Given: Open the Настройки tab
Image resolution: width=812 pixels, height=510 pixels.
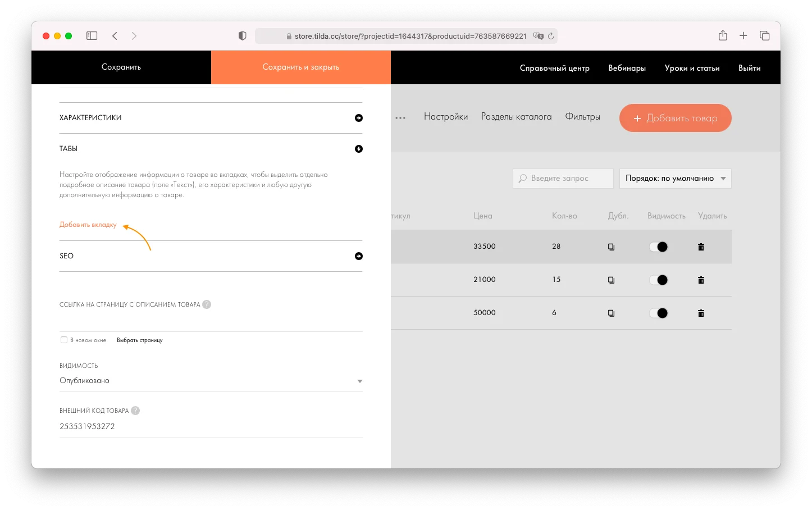Looking at the screenshot, I should (446, 117).
